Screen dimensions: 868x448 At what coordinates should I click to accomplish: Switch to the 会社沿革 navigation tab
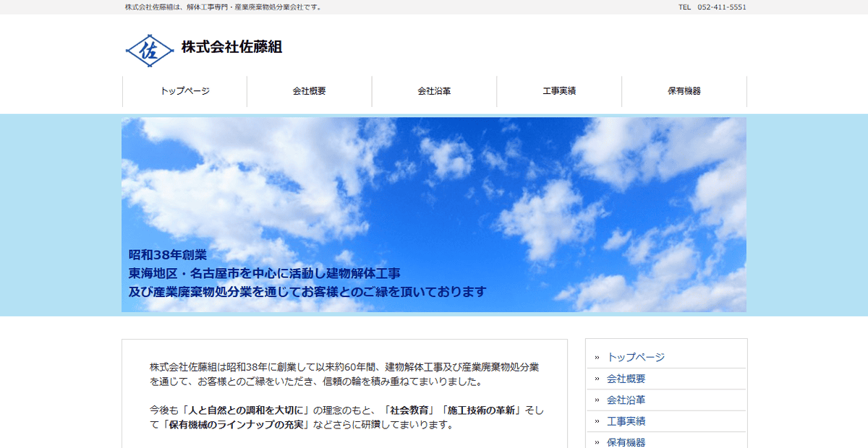[x=433, y=91]
